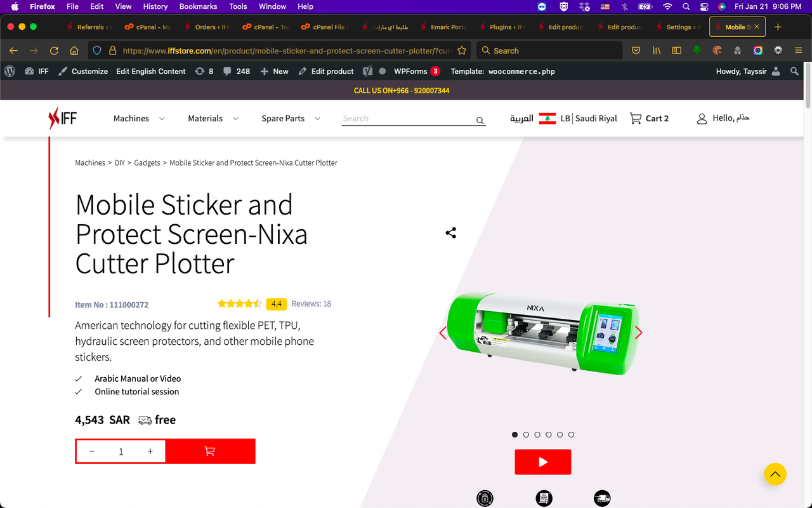Switch to the Orders browser tab
This screenshot has width=812, height=508.
pos(206,27)
